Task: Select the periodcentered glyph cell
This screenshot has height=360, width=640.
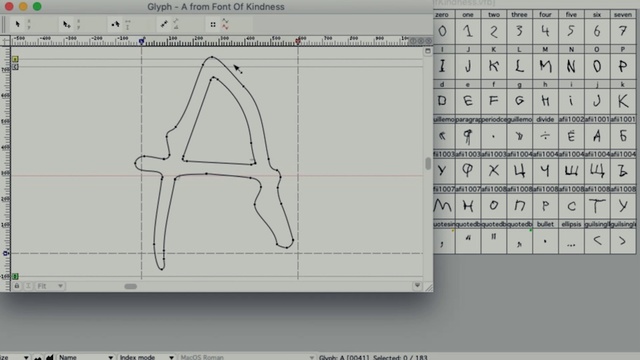Action: click(494, 136)
